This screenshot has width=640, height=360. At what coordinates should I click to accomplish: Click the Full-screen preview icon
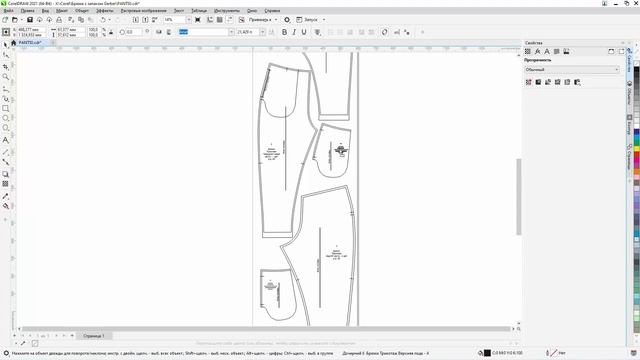(198, 20)
